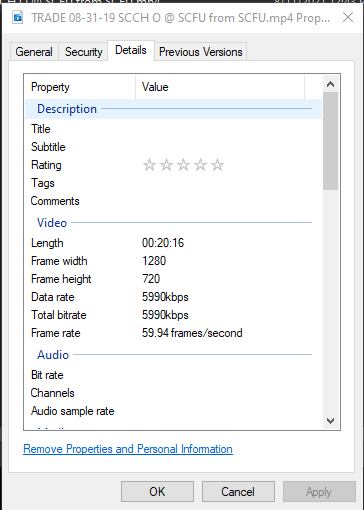Click the Value column header
This screenshot has width=364, height=510.
click(220, 87)
